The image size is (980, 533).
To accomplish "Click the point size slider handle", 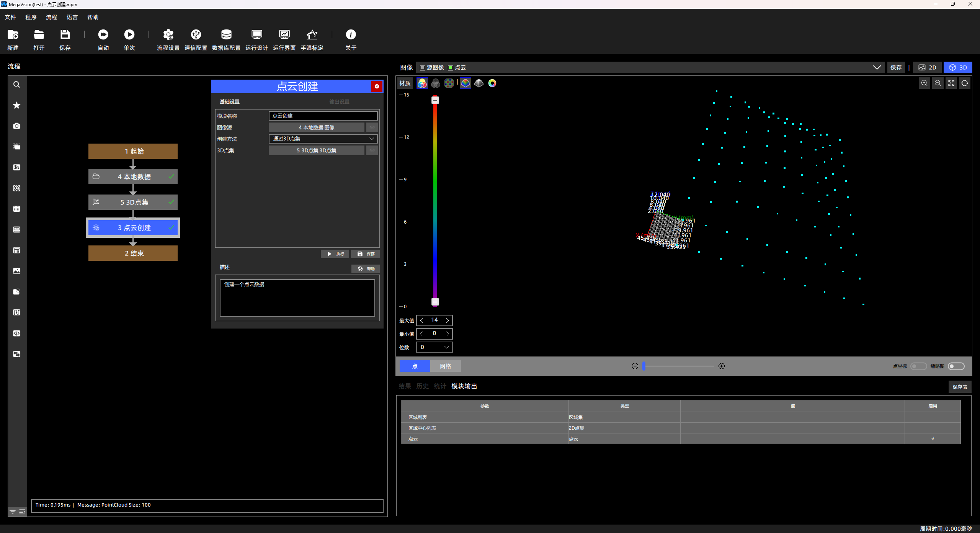I will tap(644, 366).
